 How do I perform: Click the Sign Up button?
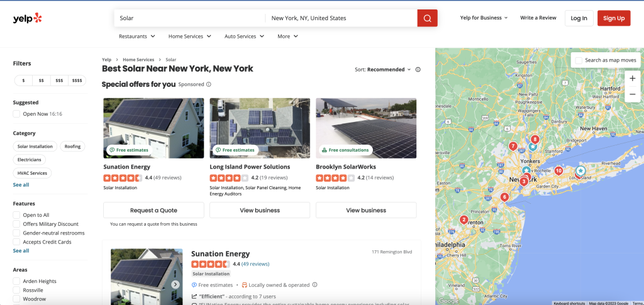[x=614, y=18]
